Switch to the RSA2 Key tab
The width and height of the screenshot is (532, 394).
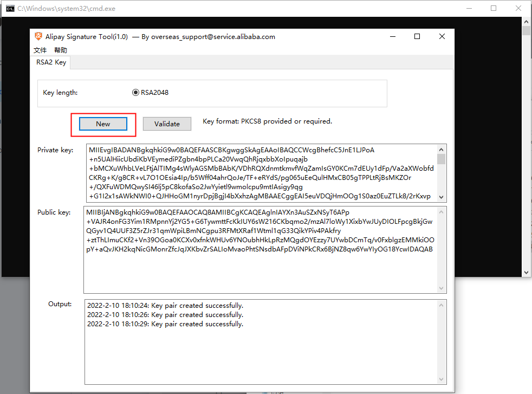click(x=51, y=62)
